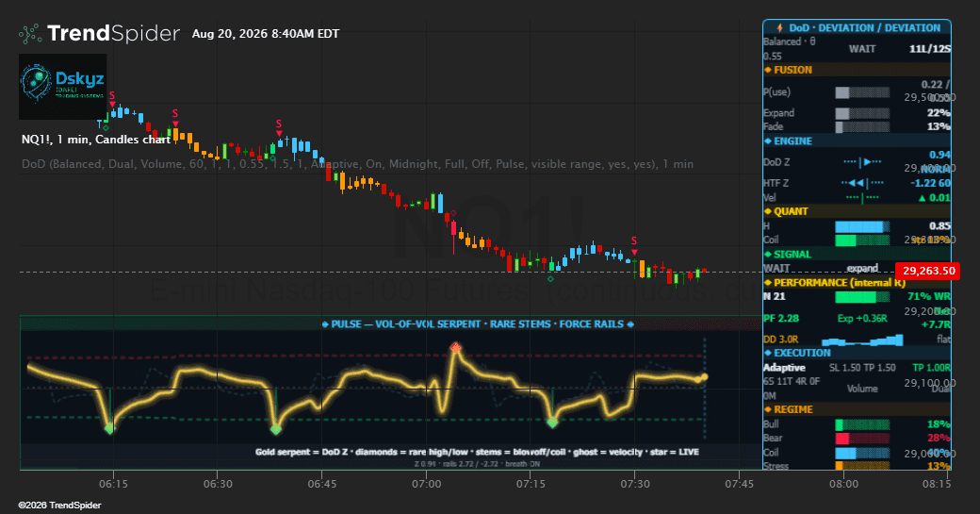Open the Dskyz DAFE Trading Systems logo

click(x=62, y=86)
